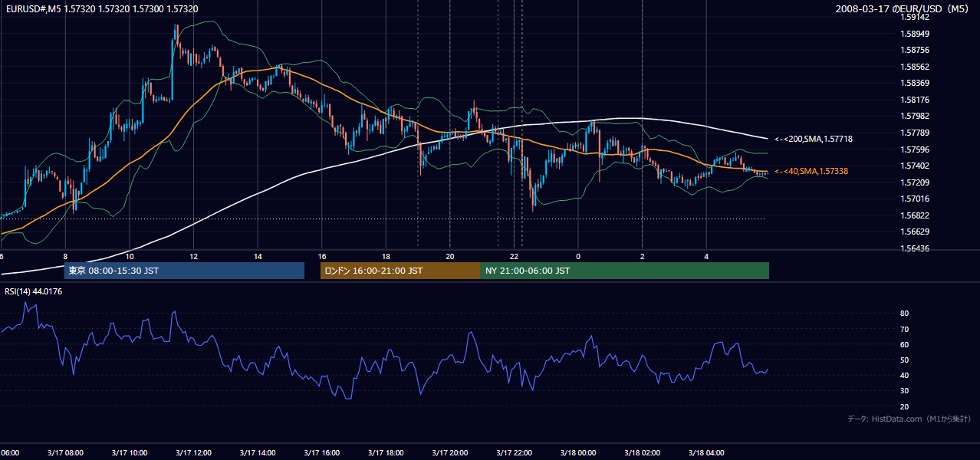Click the 200,SMA,1.57718 moving average label
This screenshot has height=460, width=980.
(x=813, y=139)
